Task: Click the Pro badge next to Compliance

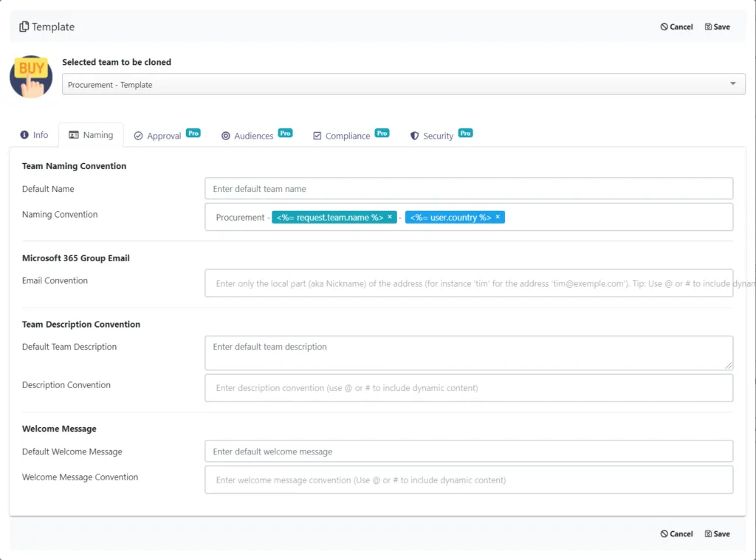Action: pyautogui.click(x=382, y=133)
